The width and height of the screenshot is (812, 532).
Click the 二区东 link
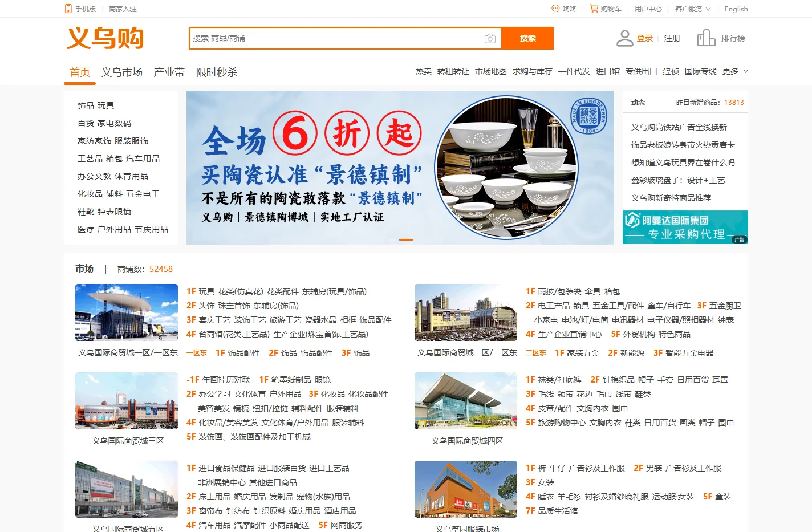(536, 353)
